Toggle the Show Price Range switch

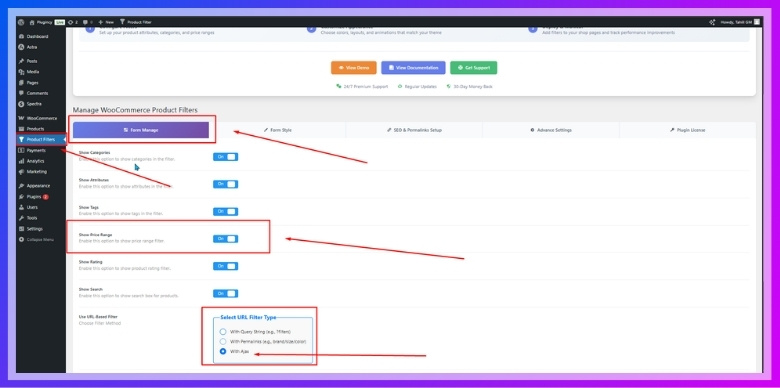tap(225, 239)
